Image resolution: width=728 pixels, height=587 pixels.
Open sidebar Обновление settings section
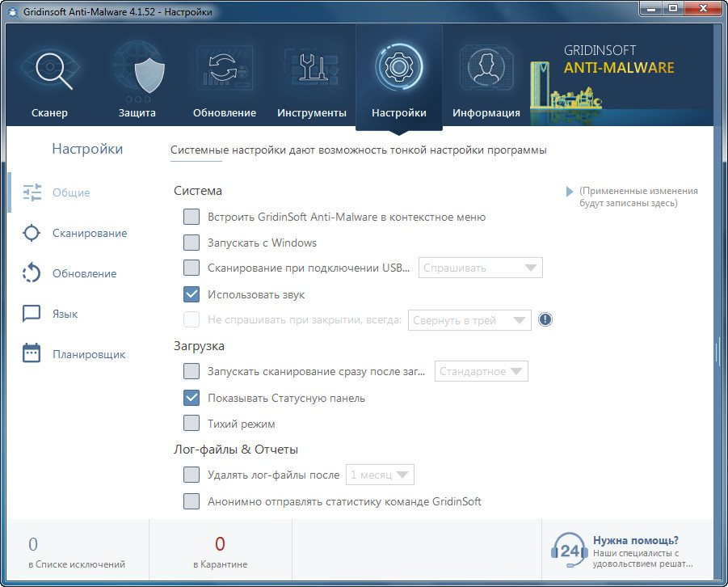point(85,273)
